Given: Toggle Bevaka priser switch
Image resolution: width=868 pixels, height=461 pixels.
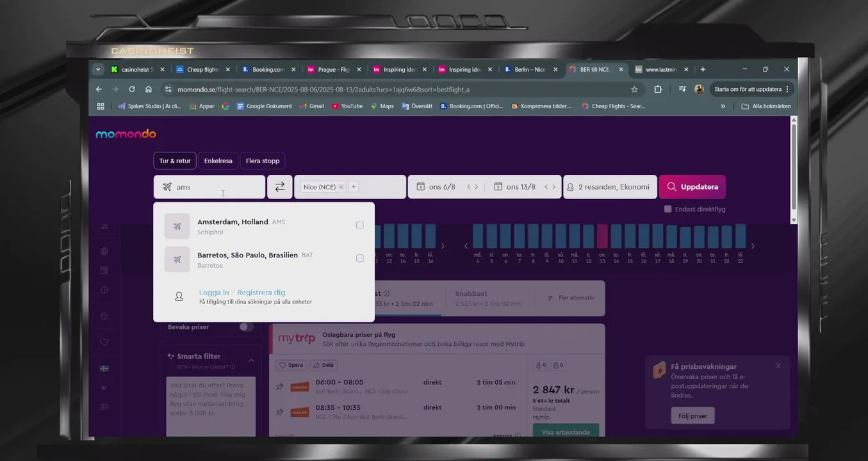Looking at the screenshot, I should [246, 327].
